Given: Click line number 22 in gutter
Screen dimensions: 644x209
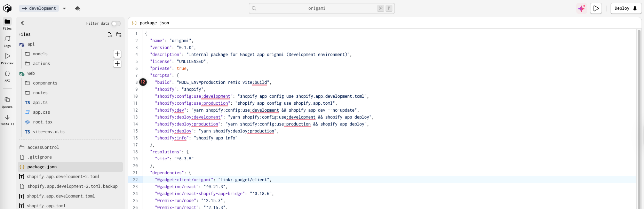Looking at the screenshot, I should coord(135,180).
